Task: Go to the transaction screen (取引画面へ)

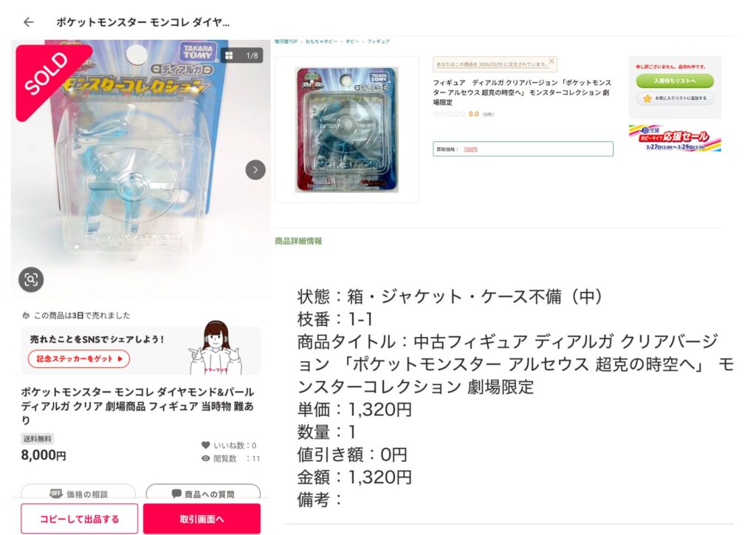Action: pos(202,519)
